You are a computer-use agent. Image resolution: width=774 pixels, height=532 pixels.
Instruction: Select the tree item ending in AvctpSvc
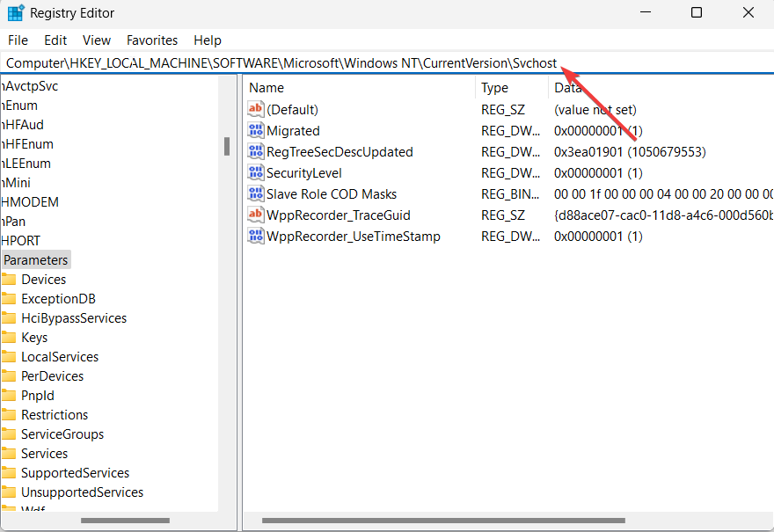(x=30, y=86)
